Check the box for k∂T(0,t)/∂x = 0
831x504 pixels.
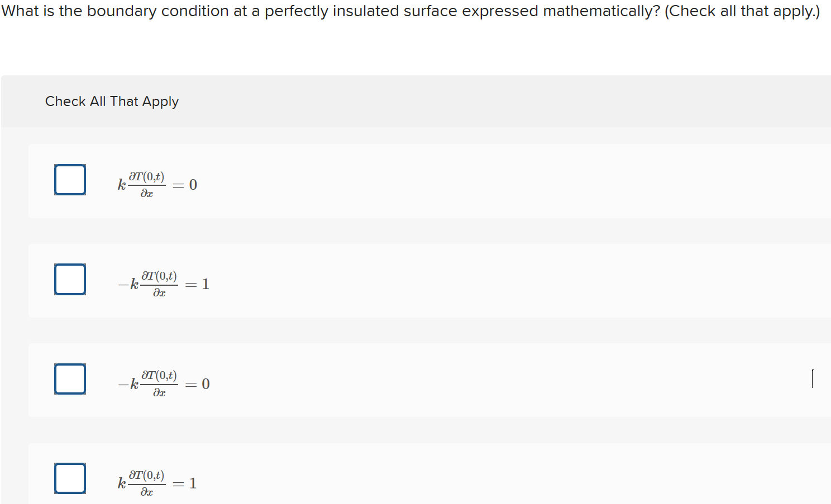(69, 179)
